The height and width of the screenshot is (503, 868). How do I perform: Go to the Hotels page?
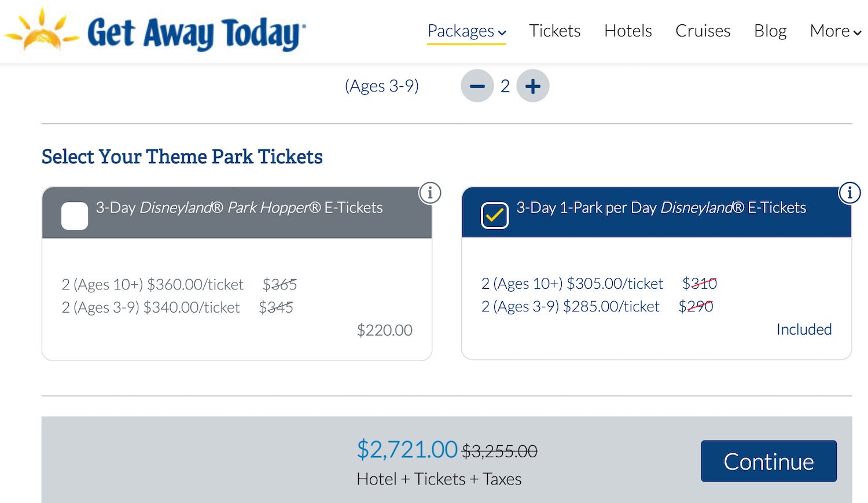628,31
